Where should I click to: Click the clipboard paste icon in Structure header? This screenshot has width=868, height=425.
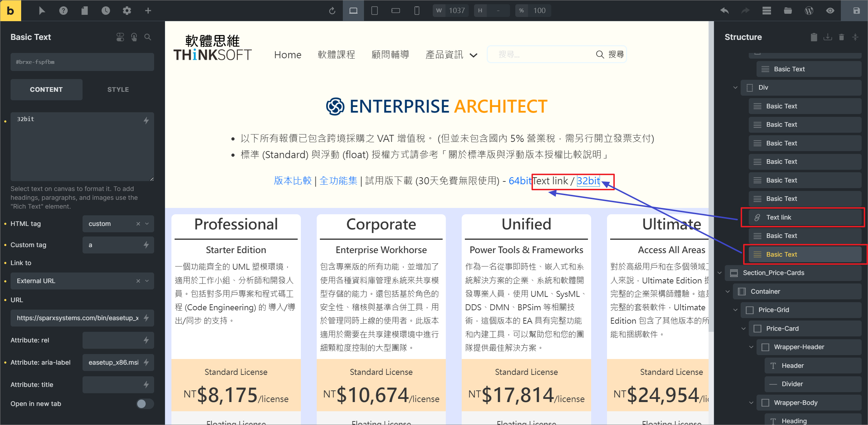tap(814, 37)
